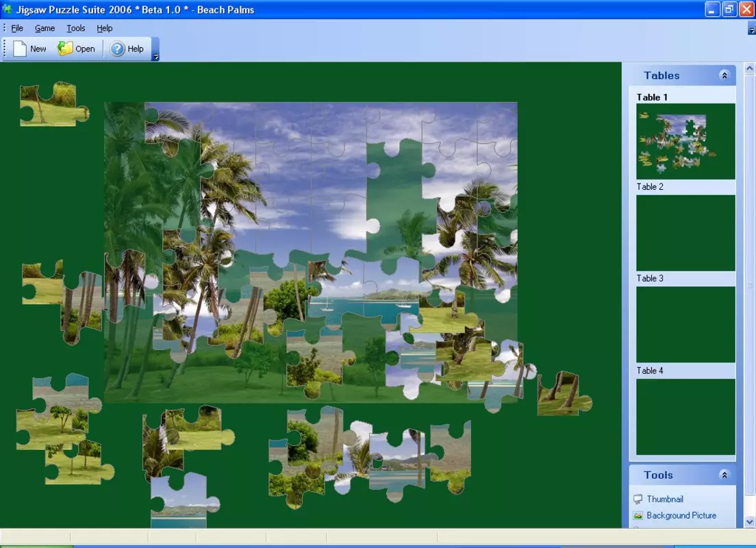The height and width of the screenshot is (548, 756).
Task: Click the Tables panel header title
Action: coord(661,75)
